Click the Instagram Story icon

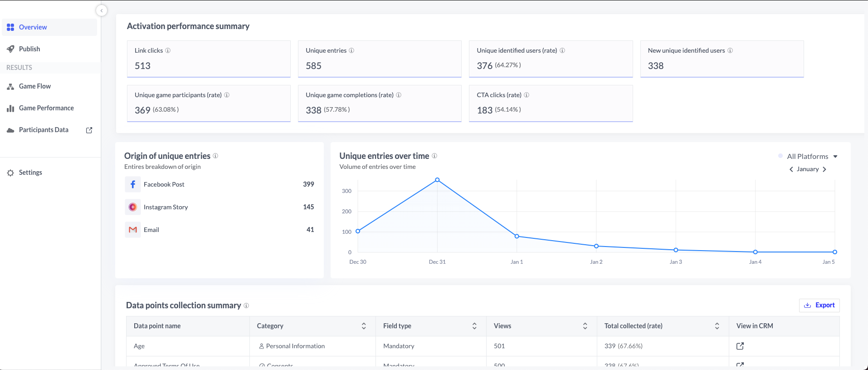point(133,207)
